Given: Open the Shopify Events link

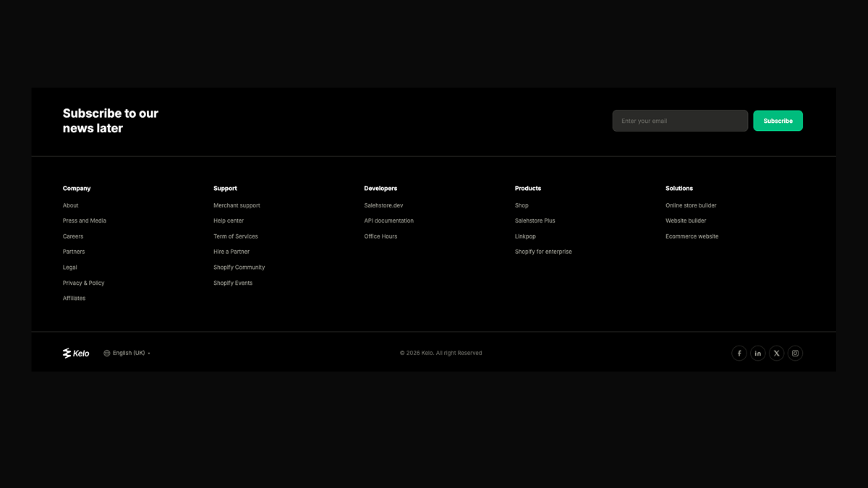Looking at the screenshot, I should pos(233,283).
